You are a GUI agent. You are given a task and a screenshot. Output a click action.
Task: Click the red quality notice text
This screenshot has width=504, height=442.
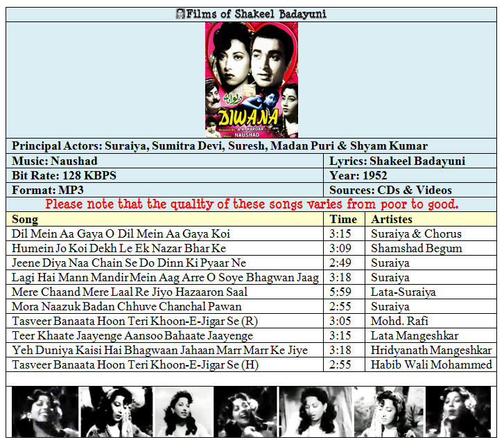click(252, 204)
